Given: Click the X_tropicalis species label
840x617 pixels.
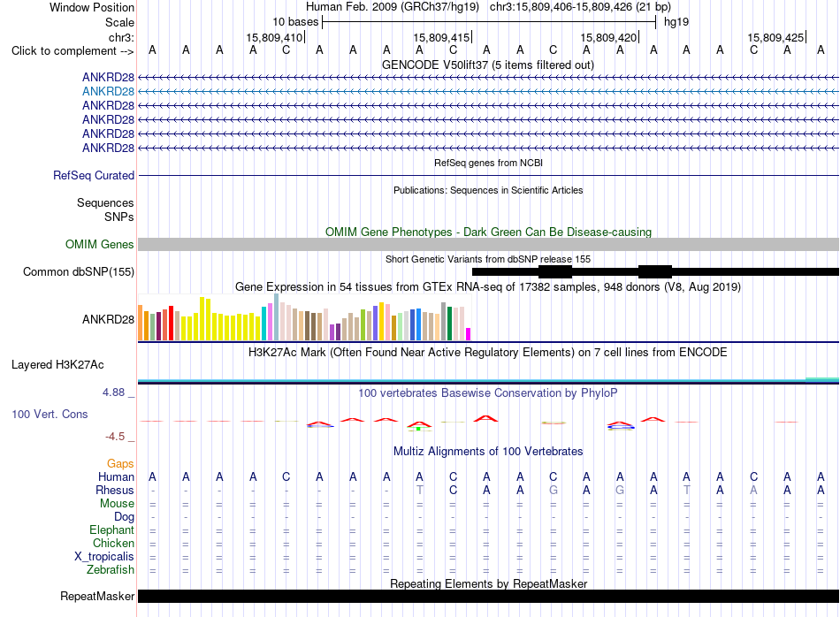Looking at the screenshot, I should 104,557.
